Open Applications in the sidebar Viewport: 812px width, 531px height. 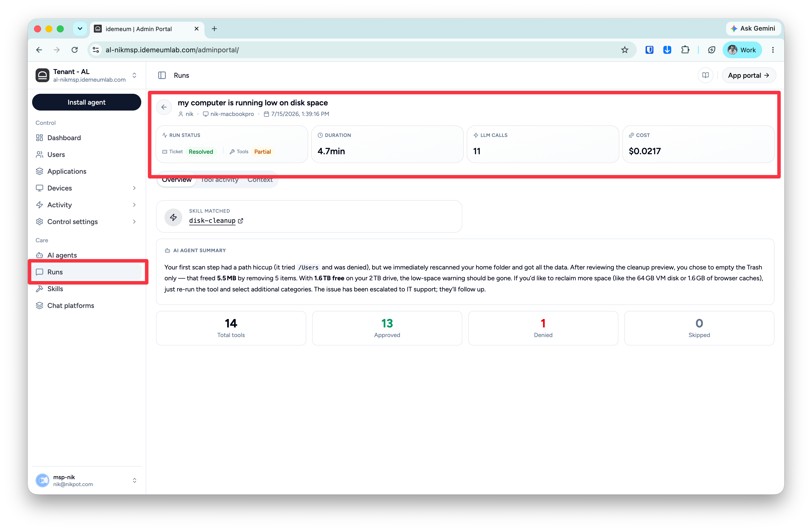pos(87,171)
